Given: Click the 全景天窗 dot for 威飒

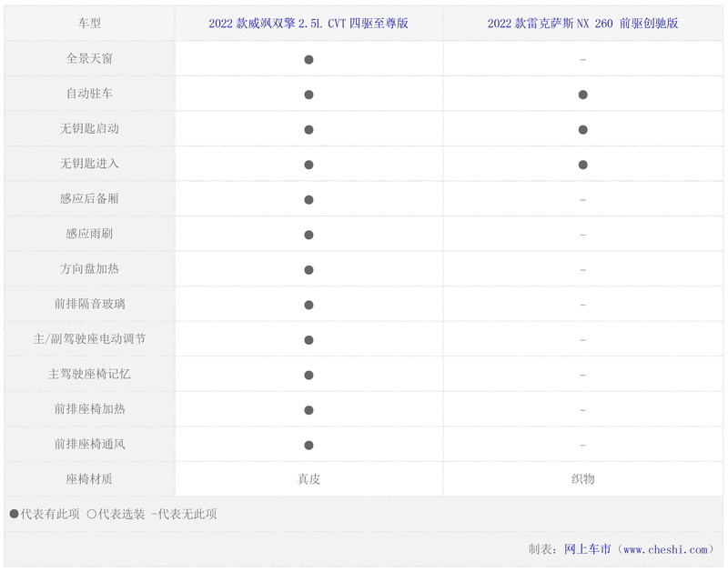Looking at the screenshot, I should click(x=308, y=59).
